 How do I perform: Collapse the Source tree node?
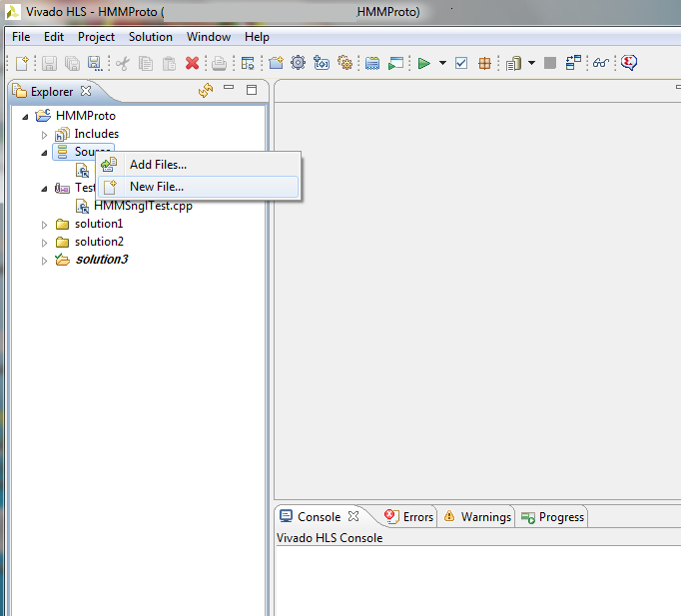(44, 153)
